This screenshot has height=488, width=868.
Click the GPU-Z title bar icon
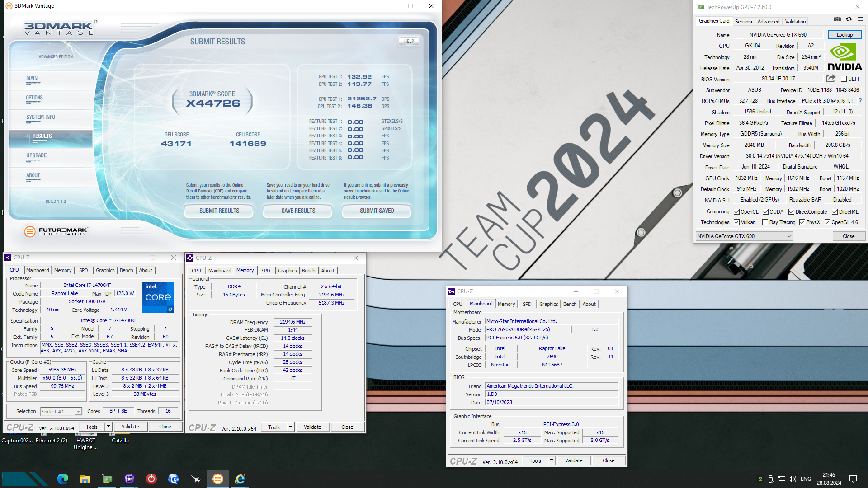coord(701,7)
